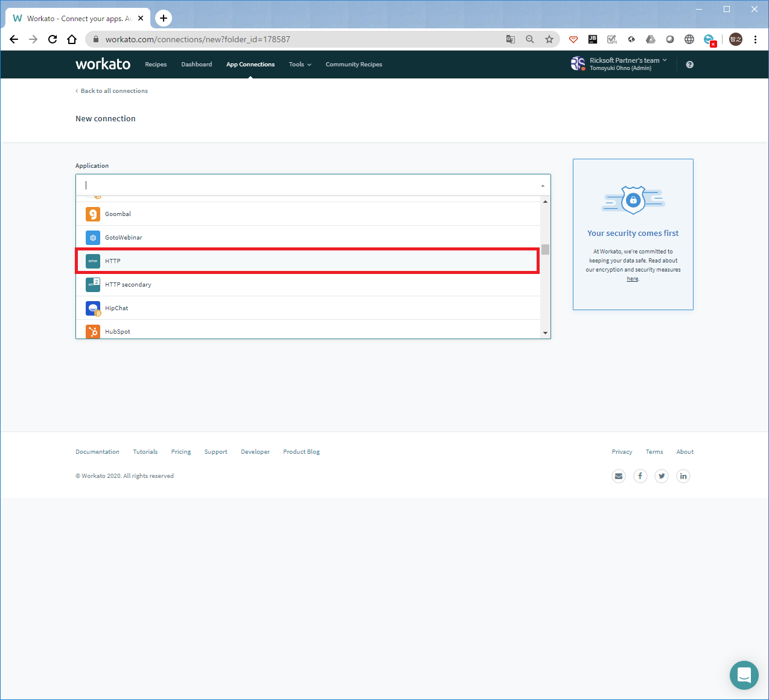
Task: Click the JetBrains extension icon
Action: point(593,39)
